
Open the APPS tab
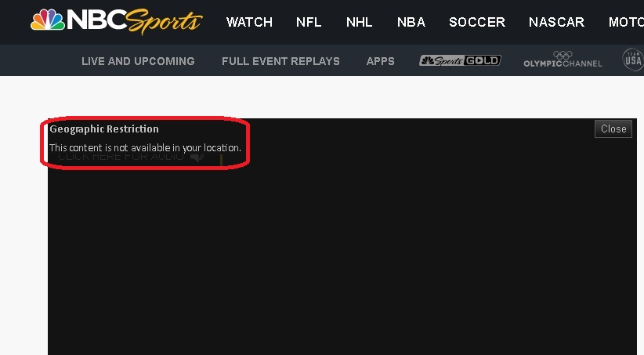380,61
